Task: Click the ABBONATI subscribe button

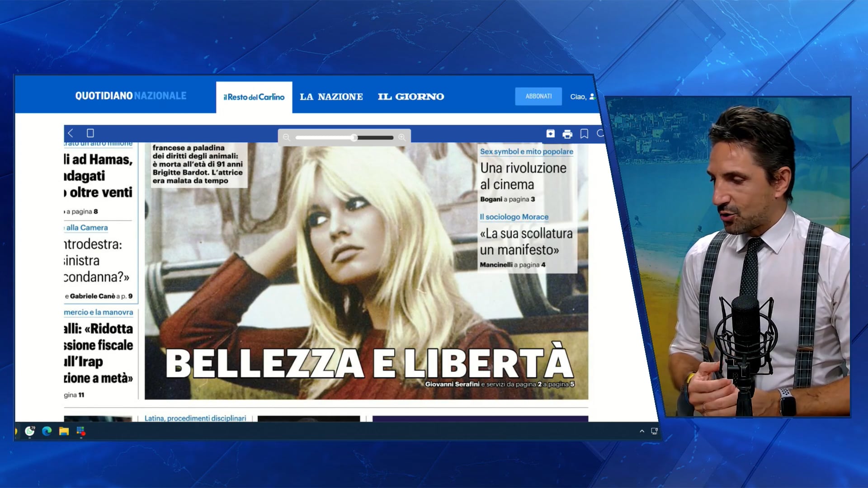Action: 538,96
